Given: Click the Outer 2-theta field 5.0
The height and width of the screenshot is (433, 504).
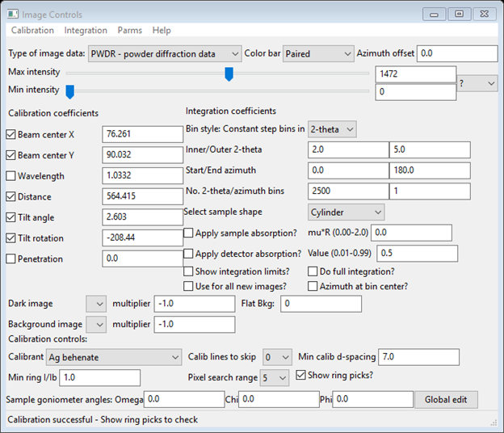Looking at the screenshot, I should pos(430,149).
